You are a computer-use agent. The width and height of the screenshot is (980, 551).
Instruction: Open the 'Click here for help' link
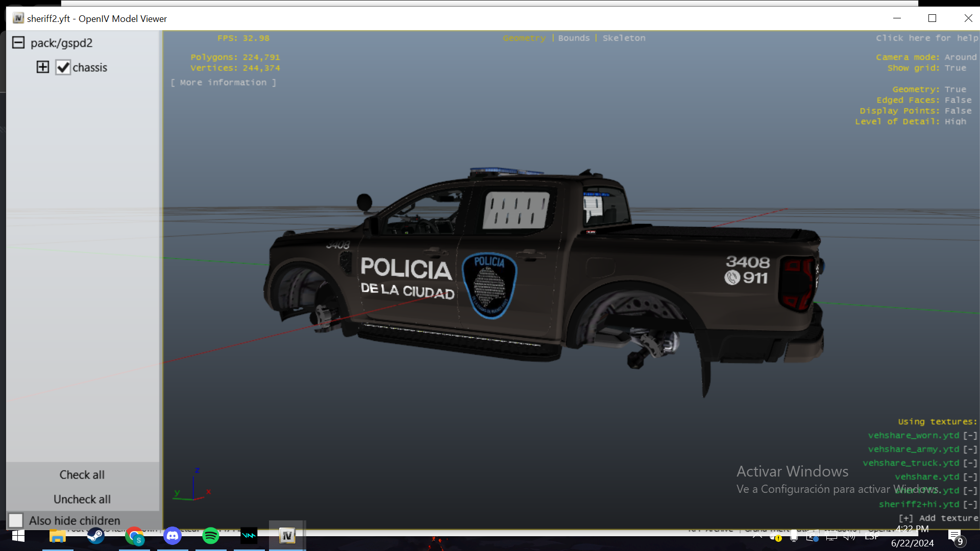coord(926,38)
